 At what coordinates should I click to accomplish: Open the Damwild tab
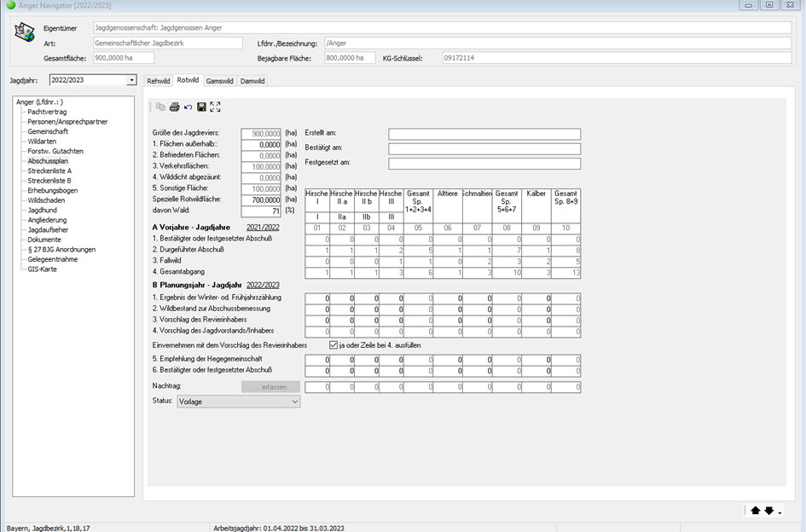(x=252, y=81)
